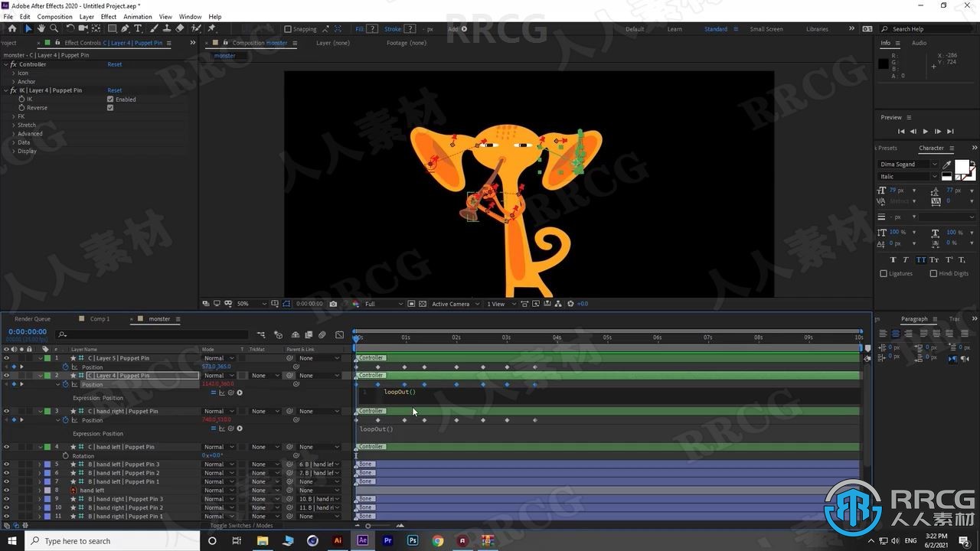This screenshot has width=980, height=551.
Task: Click Reset for the IK effect
Action: tap(114, 90)
